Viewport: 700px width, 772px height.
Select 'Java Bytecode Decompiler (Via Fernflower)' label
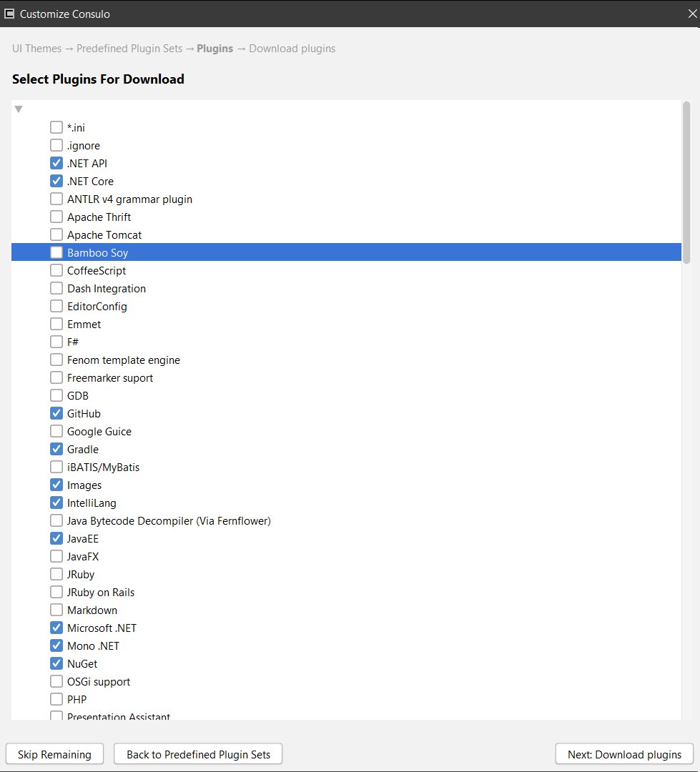169,521
